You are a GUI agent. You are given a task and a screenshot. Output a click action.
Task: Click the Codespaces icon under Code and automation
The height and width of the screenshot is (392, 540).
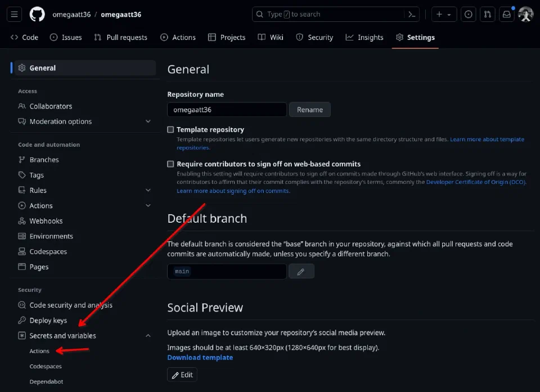22,251
